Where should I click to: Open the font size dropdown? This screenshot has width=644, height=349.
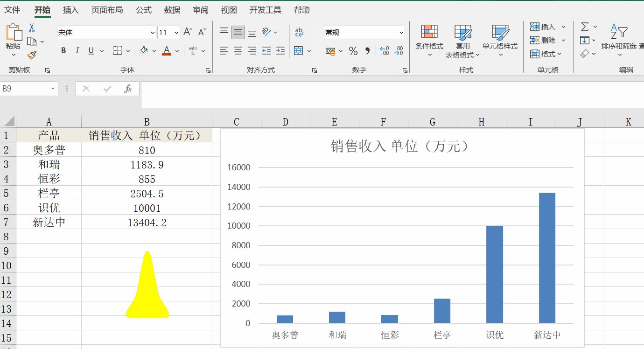[177, 32]
